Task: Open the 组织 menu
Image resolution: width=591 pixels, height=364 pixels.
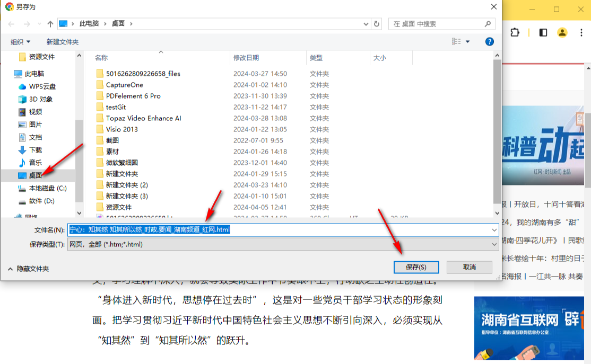Action: coord(20,42)
